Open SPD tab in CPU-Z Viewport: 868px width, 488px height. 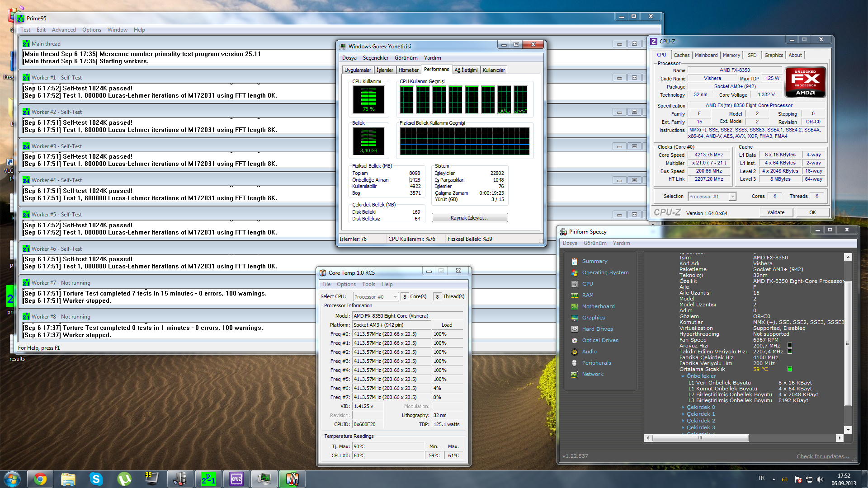[x=752, y=55]
